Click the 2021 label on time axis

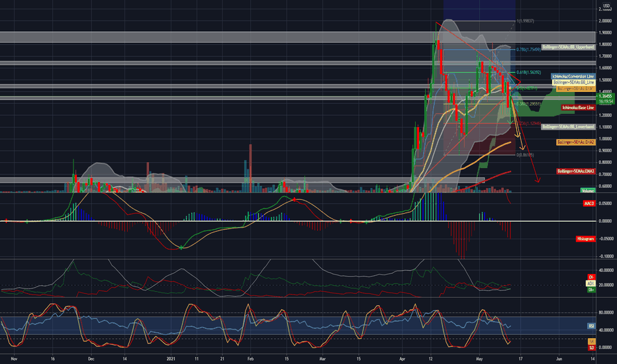[x=171, y=359]
